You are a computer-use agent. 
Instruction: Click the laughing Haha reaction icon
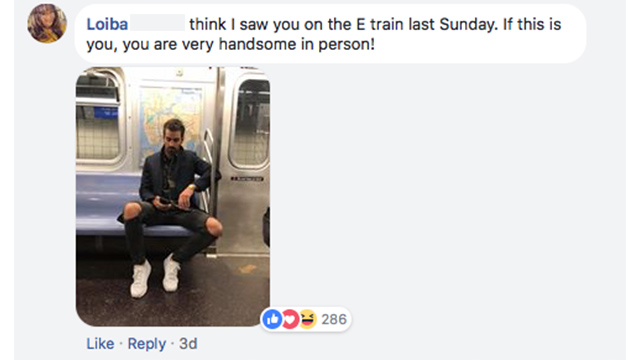(x=308, y=319)
